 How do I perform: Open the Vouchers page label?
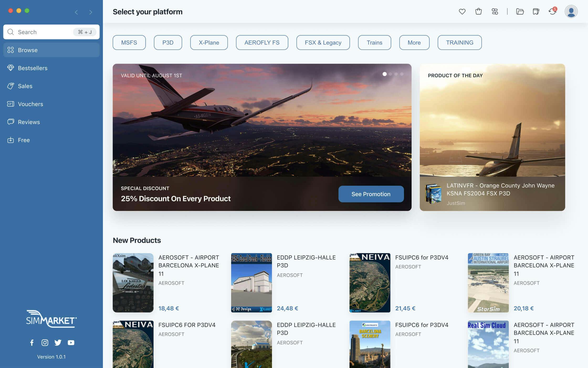tap(30, 104)
